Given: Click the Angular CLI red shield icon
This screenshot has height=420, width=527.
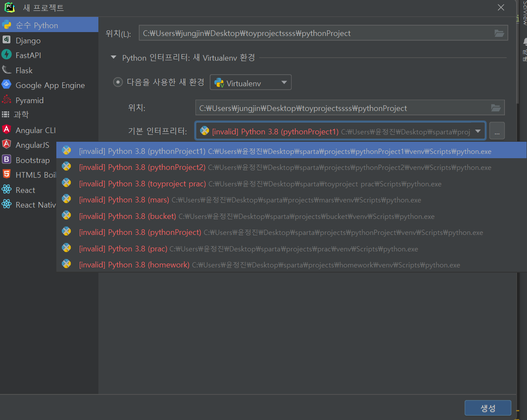Looking at the screenshot, I should (6, 129).
